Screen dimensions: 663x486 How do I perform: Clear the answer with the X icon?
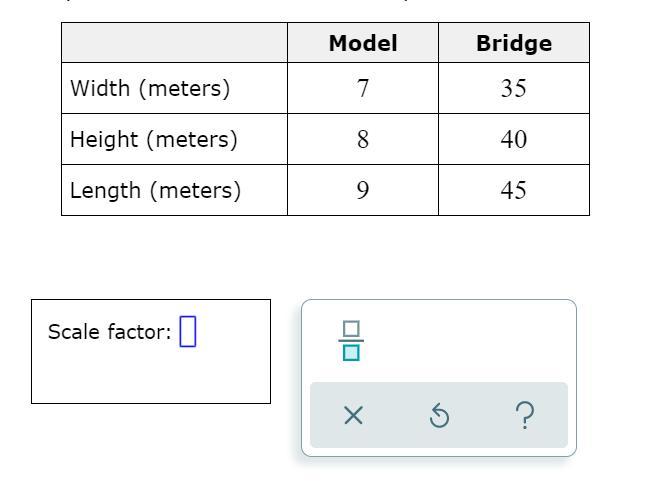[353, 415]
